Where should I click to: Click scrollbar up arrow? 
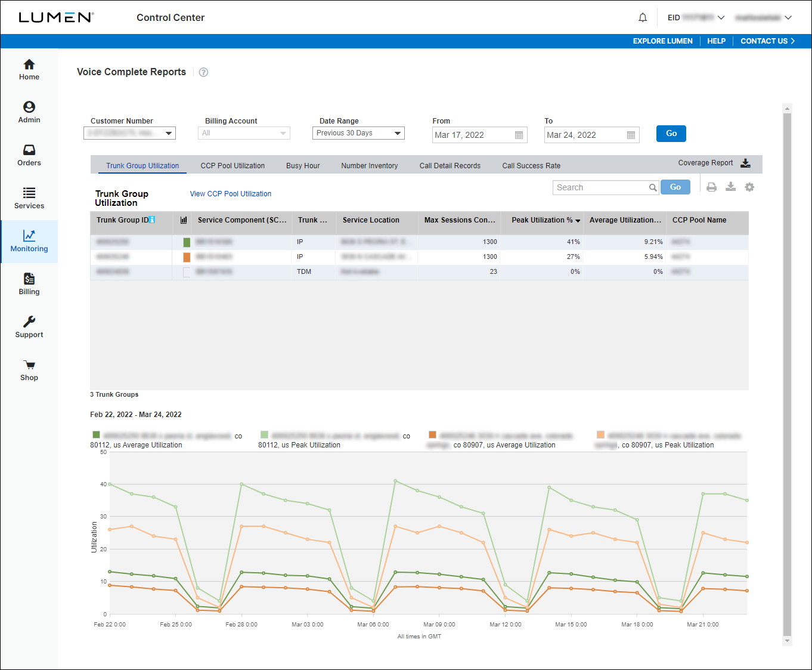pos(787,109)
